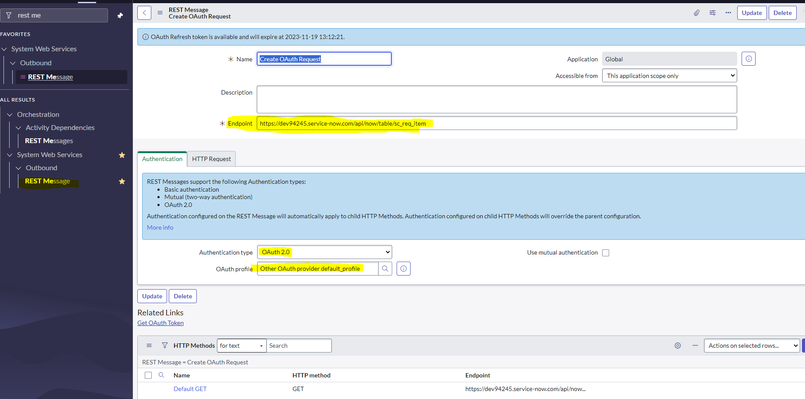Collapse the HTTP Methods list with minus icon
This screenshot has width=805, height=399.
click(x=695, y=346)
